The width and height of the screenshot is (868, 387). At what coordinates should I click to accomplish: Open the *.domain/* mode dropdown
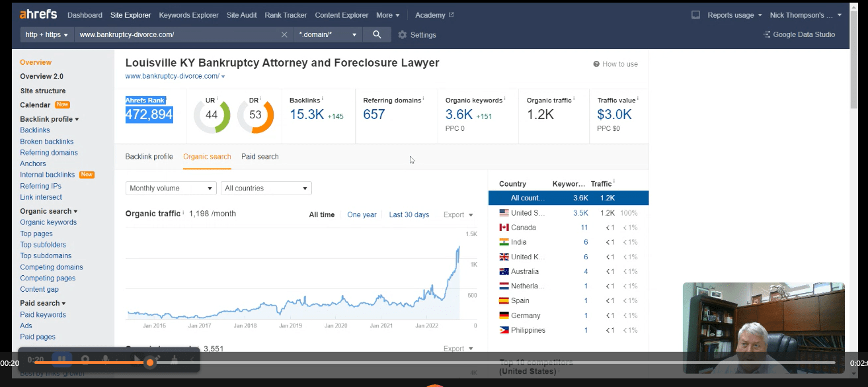[x=329, y=34]
